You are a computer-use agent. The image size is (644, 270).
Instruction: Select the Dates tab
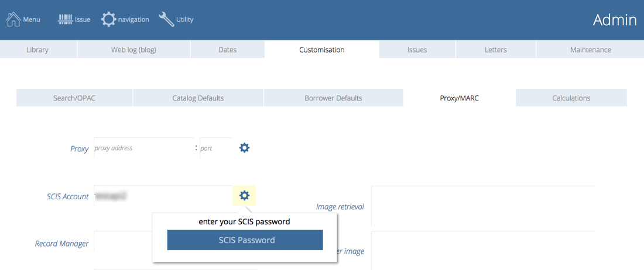pyautogui.click(x=227, y=50)
